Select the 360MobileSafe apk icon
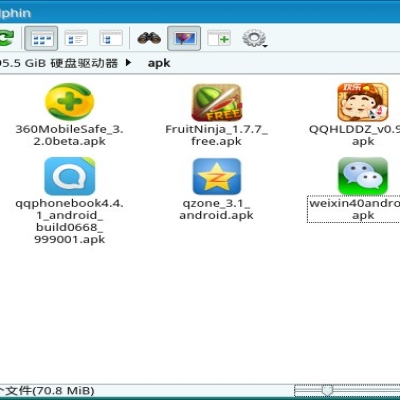The image size is (400, 400). pyautogui.click(x=69, y=102)
